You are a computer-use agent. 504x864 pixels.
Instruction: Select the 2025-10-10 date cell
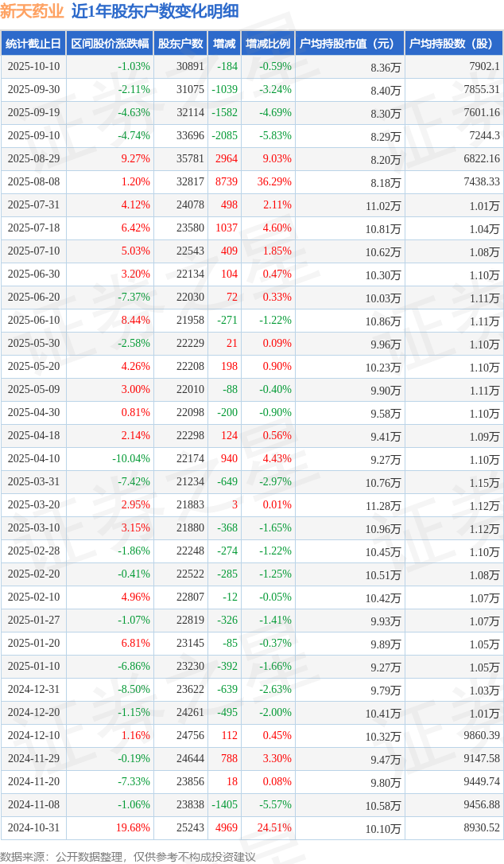tap(33, 67)
